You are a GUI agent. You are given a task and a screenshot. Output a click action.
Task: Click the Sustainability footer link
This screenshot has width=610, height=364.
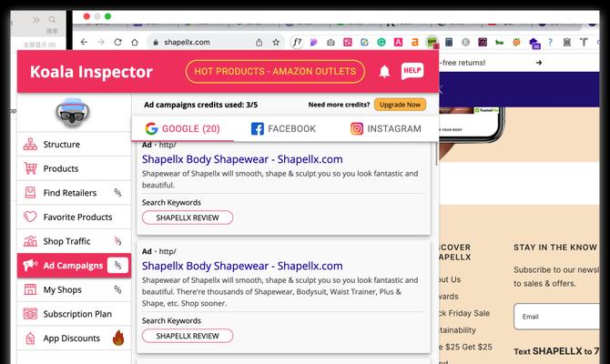tap(457, 329)
